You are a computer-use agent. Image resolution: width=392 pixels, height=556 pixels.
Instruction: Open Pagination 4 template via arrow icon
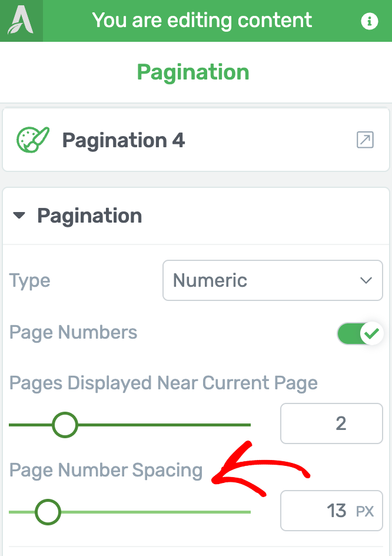click(365, 140)
